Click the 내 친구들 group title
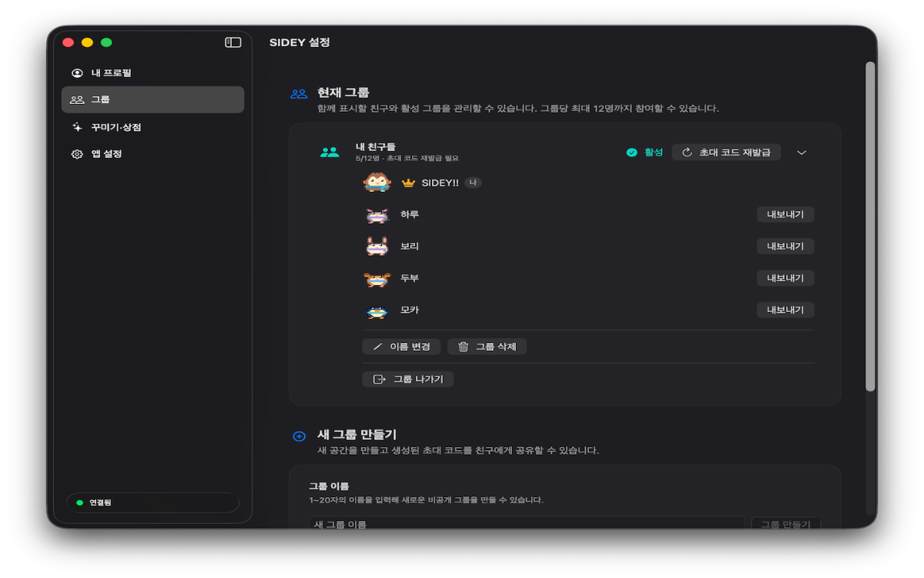Image resolution: width=924 pixels, height=578 pixels. coord(376,146)
